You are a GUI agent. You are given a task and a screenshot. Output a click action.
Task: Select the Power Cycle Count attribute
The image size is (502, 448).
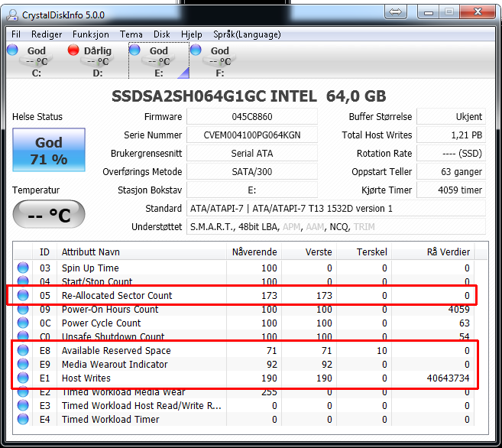(x=101, y=323)
